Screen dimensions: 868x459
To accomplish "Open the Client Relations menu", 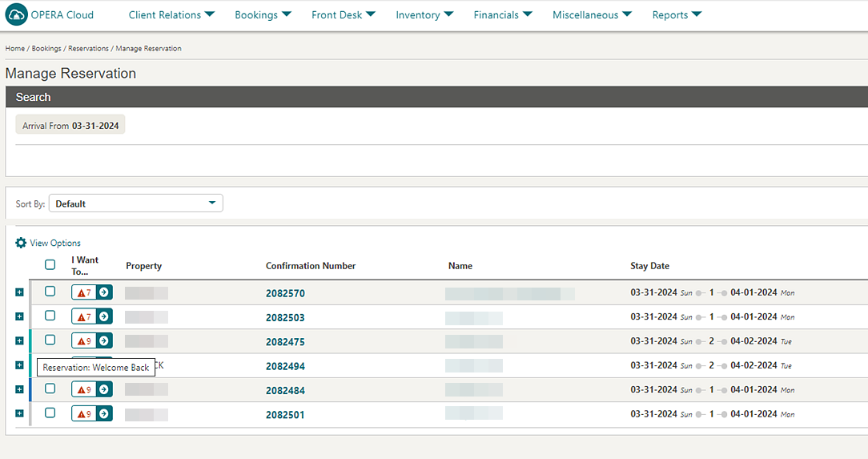I will pos(171,15).
